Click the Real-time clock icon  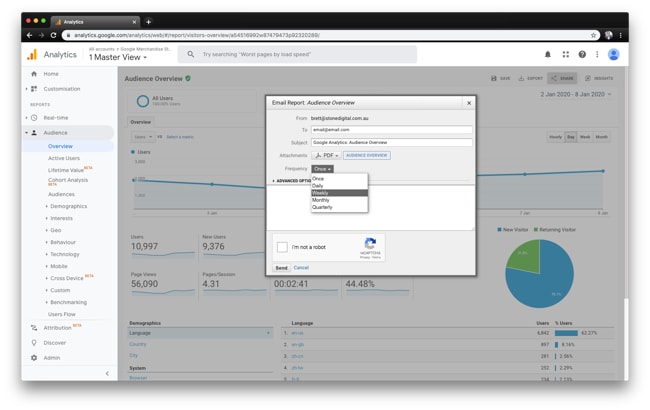(34, 118)
